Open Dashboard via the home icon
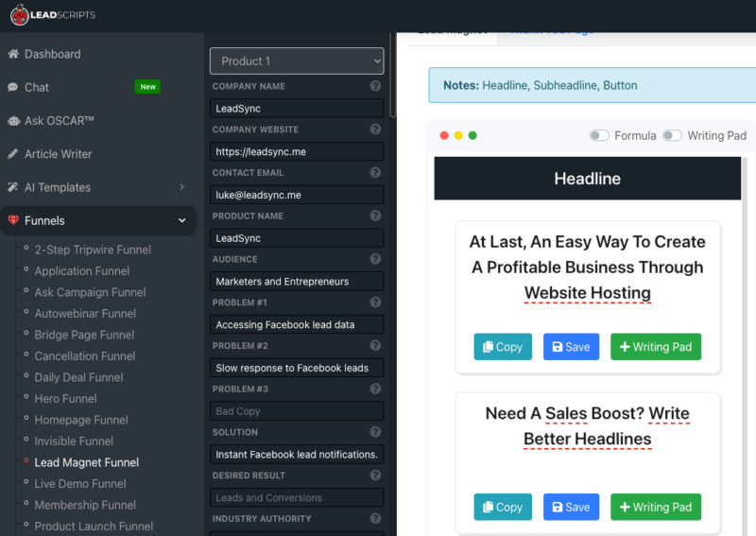The image size is (756, 536). click(13, 54)
